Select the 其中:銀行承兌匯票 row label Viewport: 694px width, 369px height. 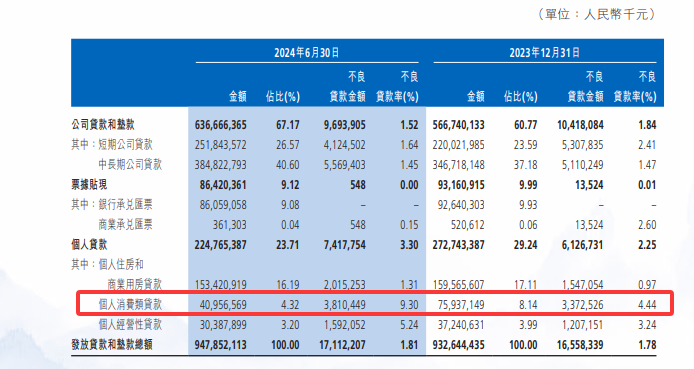[112, 204]
